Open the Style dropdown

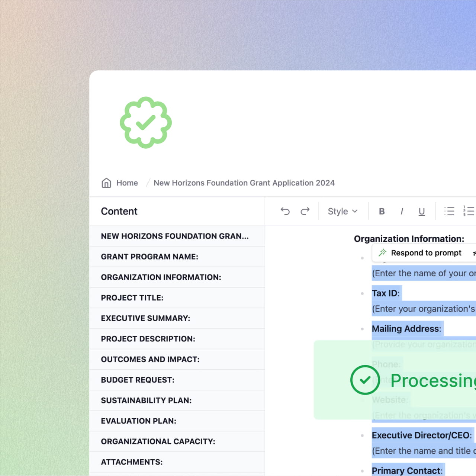point(342,211)
